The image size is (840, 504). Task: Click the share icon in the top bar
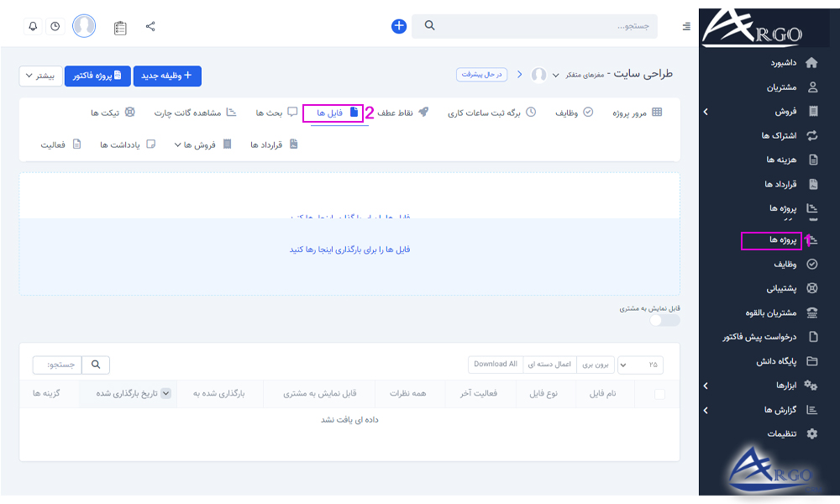150,26
